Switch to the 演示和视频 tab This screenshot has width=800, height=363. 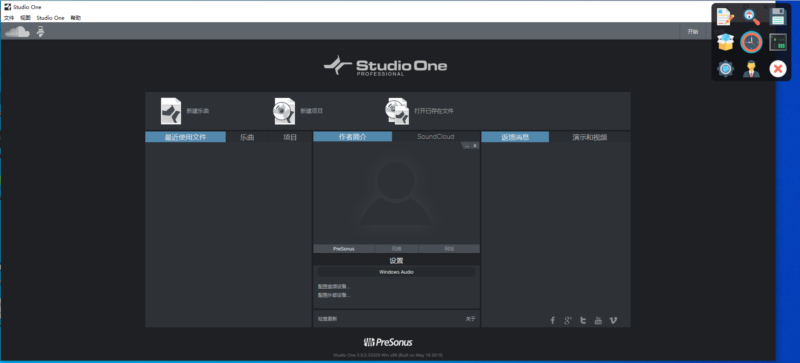click(x=590, y=137)
